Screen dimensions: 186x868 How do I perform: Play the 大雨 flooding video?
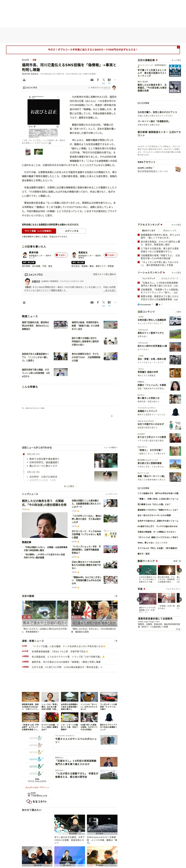tap(45, 614)
